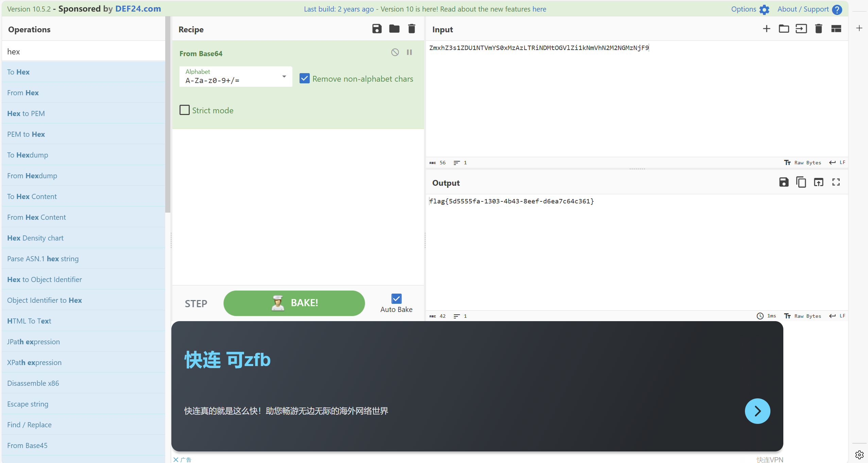Select From Base45 operation
The height and width of the screenshot is (463, 868).
83,445
